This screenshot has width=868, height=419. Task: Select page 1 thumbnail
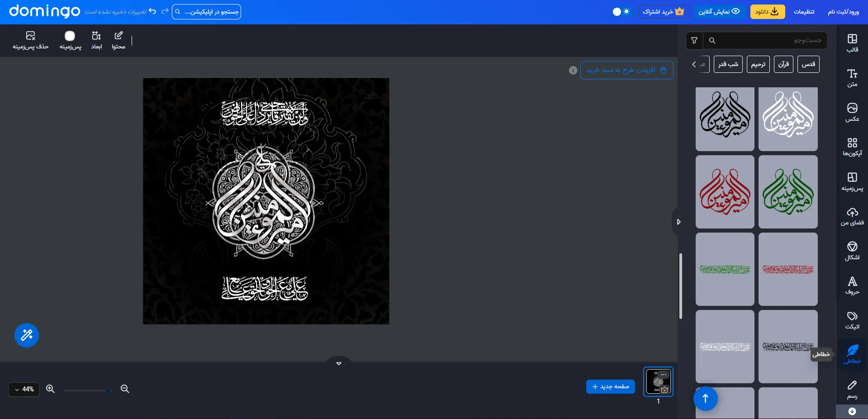658,381
